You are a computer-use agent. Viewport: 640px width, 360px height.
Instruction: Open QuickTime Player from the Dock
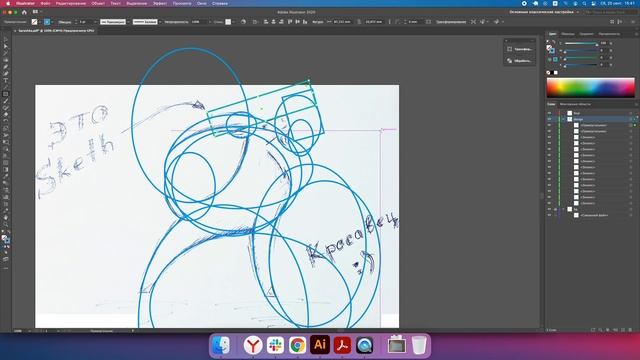coord(364,345)
